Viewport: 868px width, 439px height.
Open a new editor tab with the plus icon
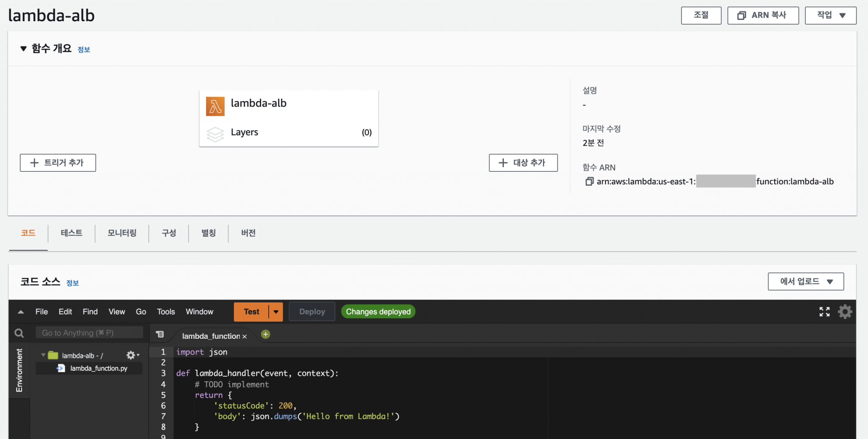[x=265, y=335]
